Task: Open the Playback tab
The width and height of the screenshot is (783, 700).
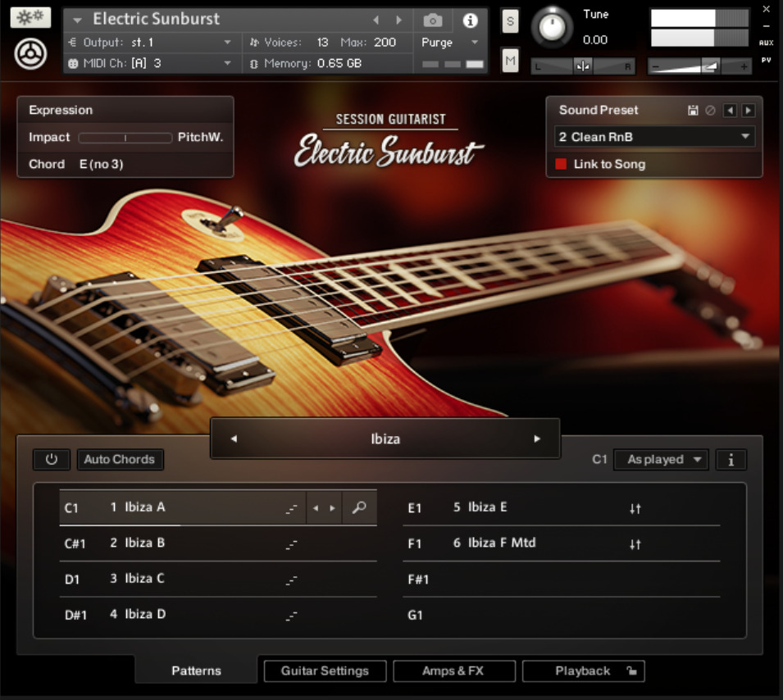Action: coord(583,671)
